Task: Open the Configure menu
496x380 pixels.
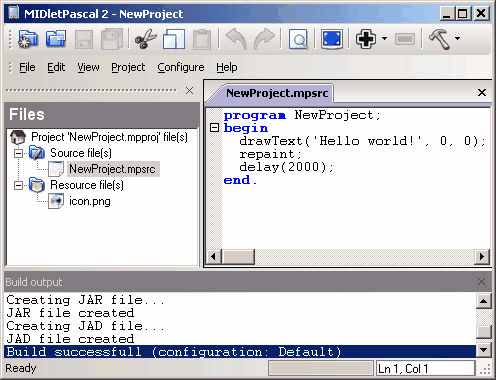Action: pyautogui.click(x=181, y=67)
